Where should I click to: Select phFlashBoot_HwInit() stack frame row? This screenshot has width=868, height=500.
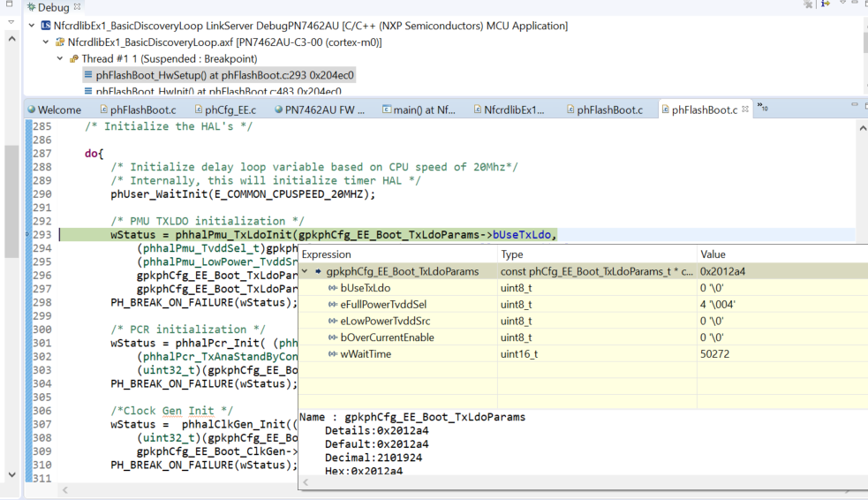click(213, 91)
